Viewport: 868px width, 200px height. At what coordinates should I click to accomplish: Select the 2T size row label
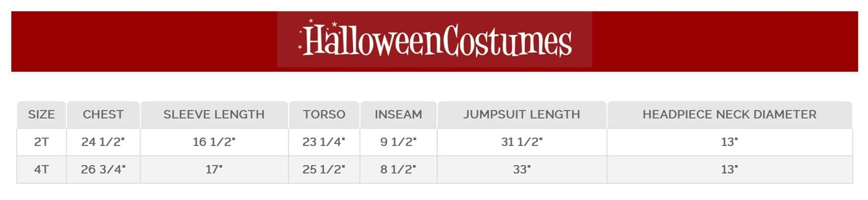41,142
